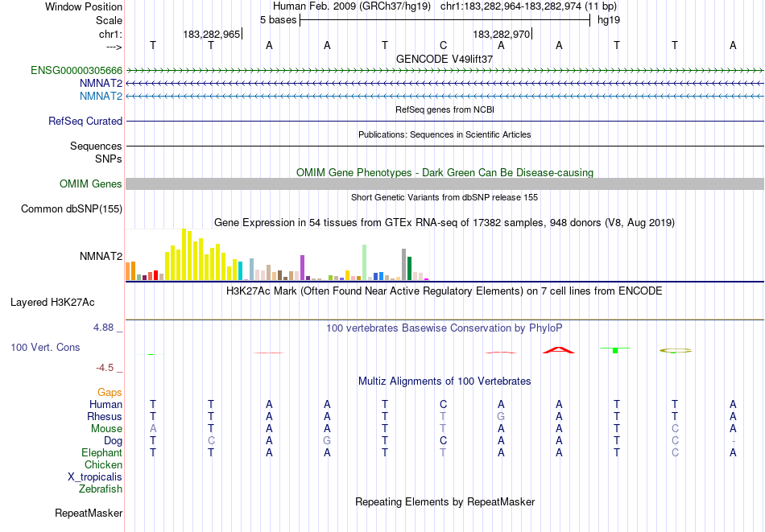Screen dimensions: 765x532
Task: Select the C base in reference sequence row
Action: click(443, 45)
